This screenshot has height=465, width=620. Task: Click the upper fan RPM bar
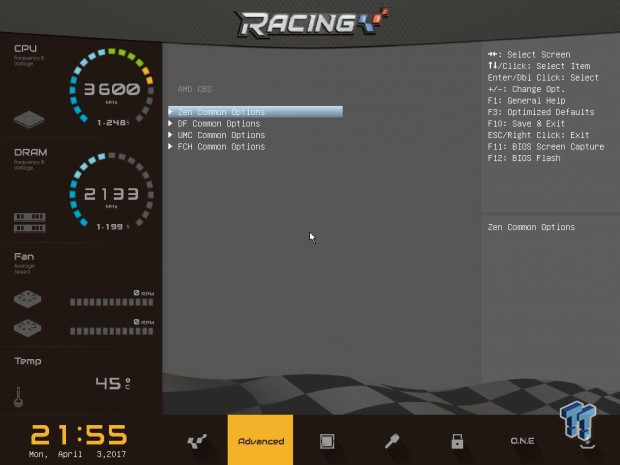[112, 302]
